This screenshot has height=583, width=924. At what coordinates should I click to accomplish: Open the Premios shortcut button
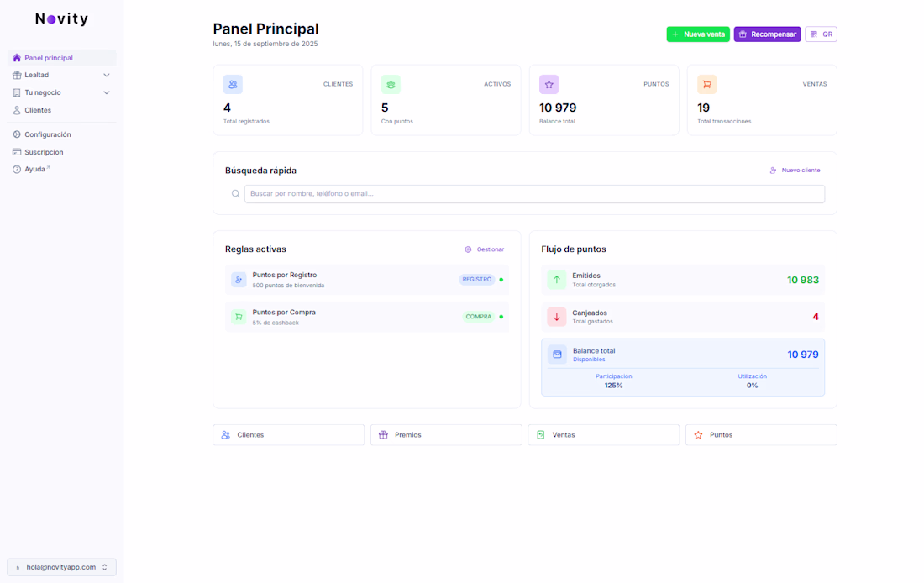446,435
